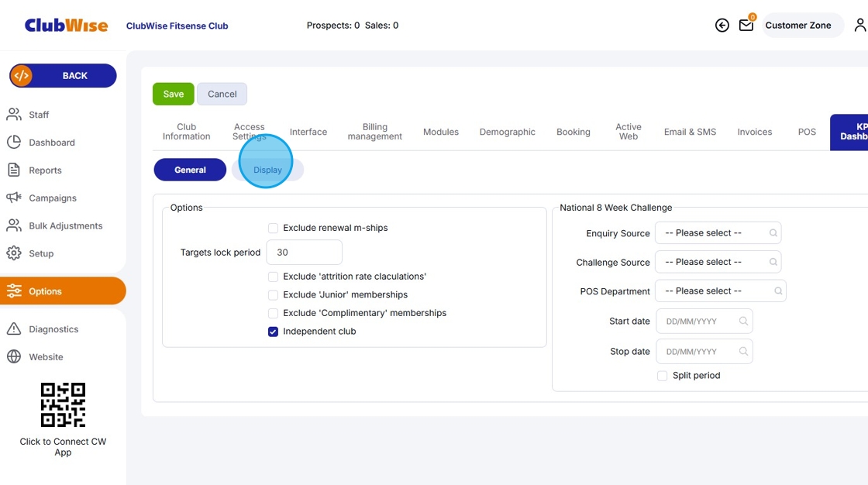868x485 pixels.
Task: Open the Enquiry Source dropdown
Action: 718,233
